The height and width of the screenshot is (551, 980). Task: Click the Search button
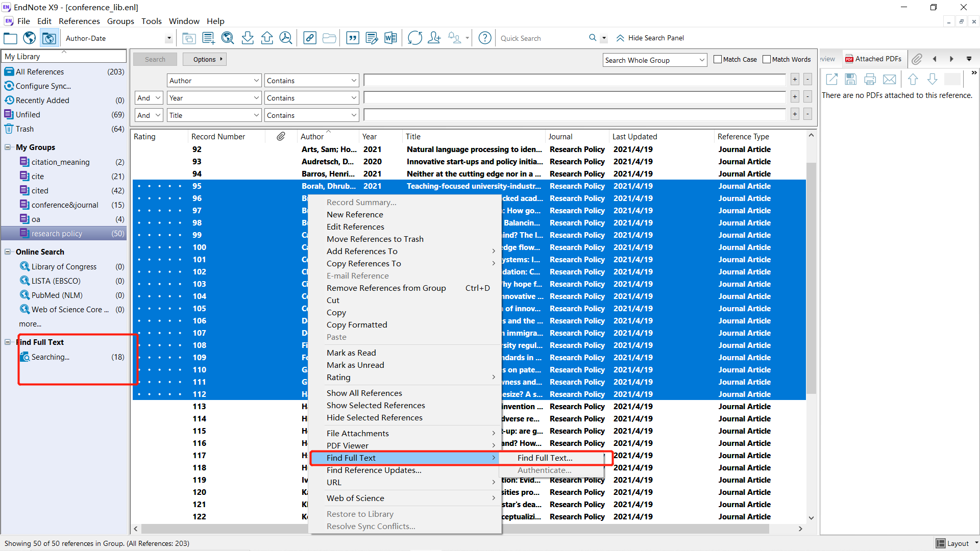[x=155, y=59]
